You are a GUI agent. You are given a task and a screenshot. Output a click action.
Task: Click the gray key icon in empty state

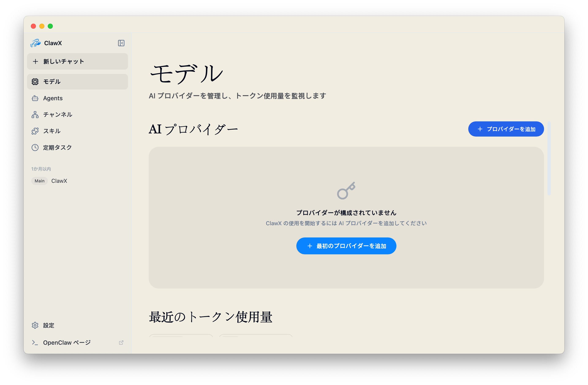coord(346,190)
